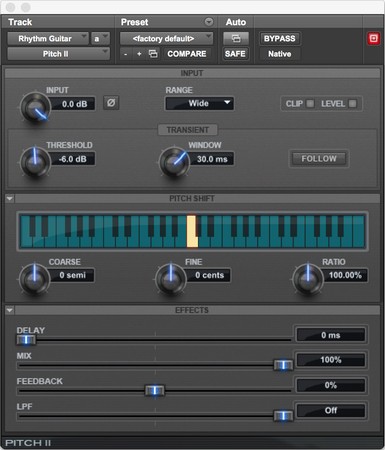Image resolution: width=385 pixels, height=450 pixels.
Task: Click the DELAY slider handle
Action: pos(26,340)
